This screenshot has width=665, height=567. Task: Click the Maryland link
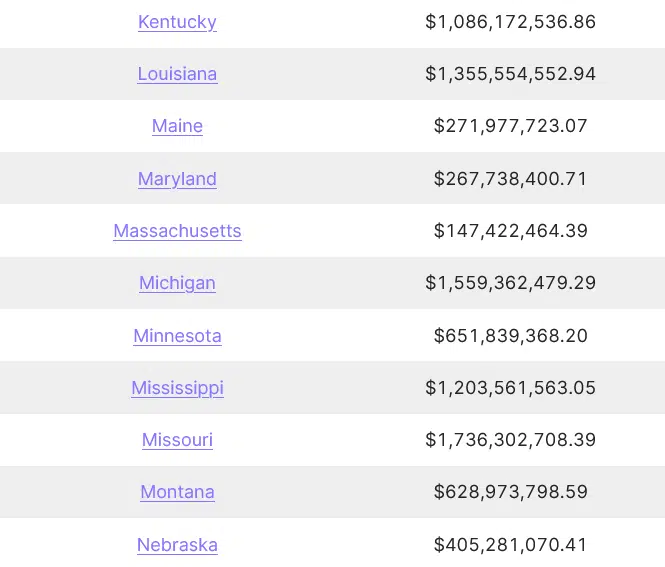click(177, 179)
